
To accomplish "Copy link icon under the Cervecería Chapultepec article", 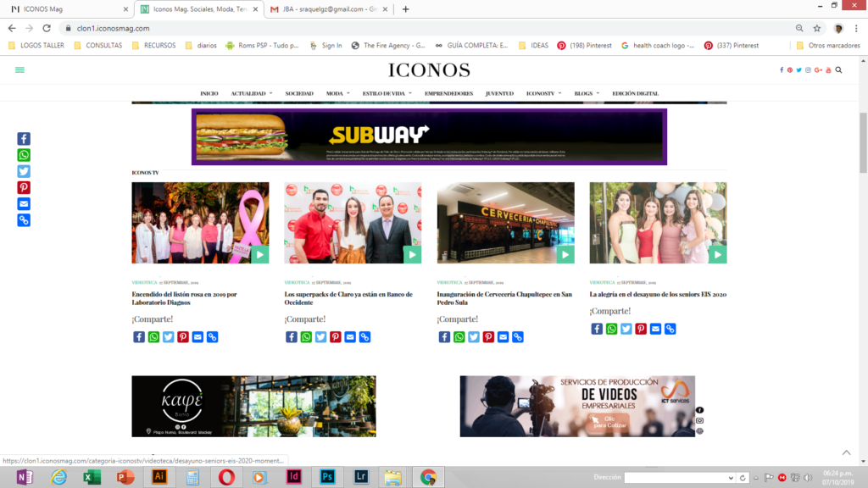I will click(x=518, y=336).
